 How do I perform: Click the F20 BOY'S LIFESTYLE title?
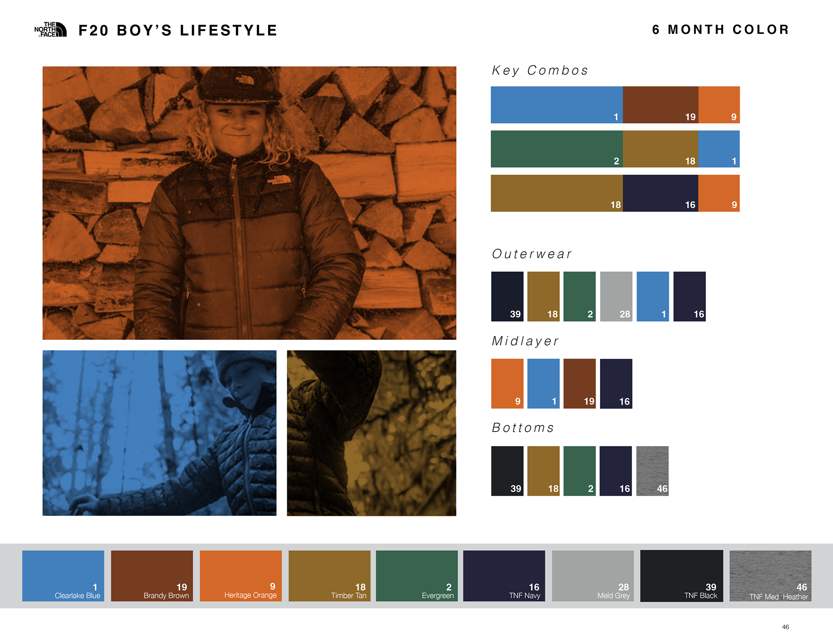coord(178,30)
